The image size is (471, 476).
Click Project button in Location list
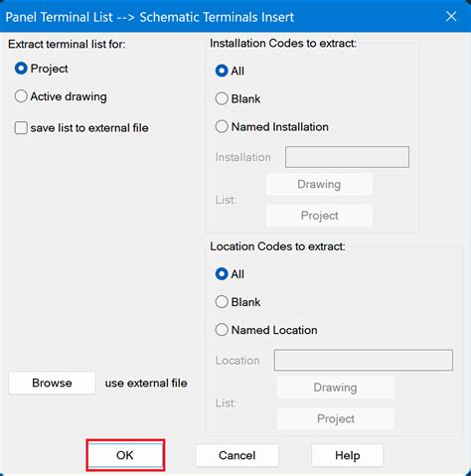coord(335,418)
